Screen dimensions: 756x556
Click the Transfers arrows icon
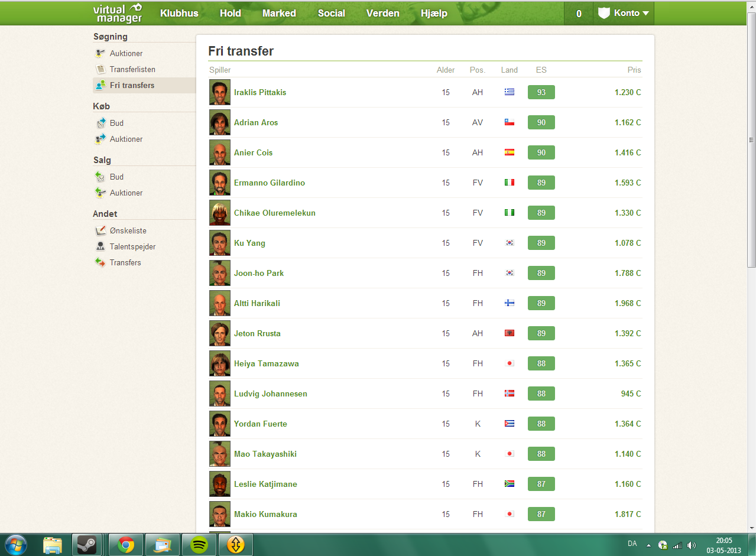pyautogui.click(x=100, y=262)
